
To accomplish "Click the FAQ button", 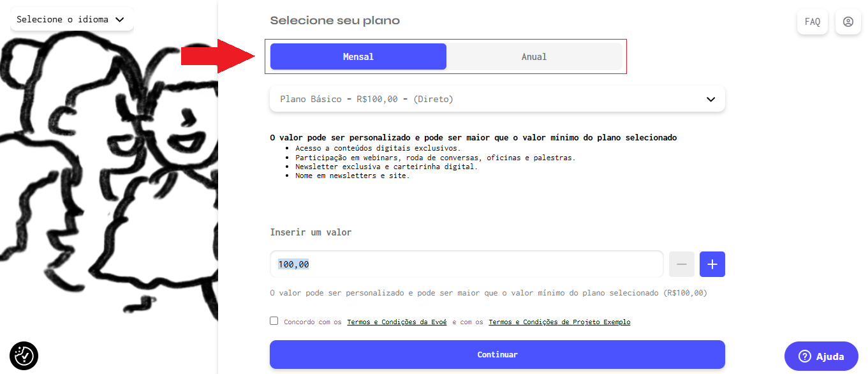I will tap(813, 22).
